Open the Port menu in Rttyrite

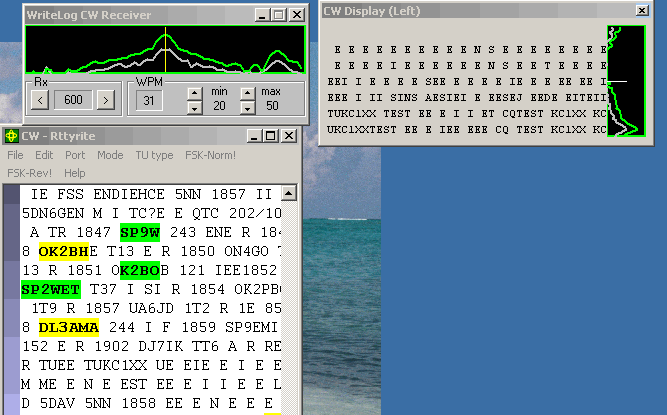point(75,155)
